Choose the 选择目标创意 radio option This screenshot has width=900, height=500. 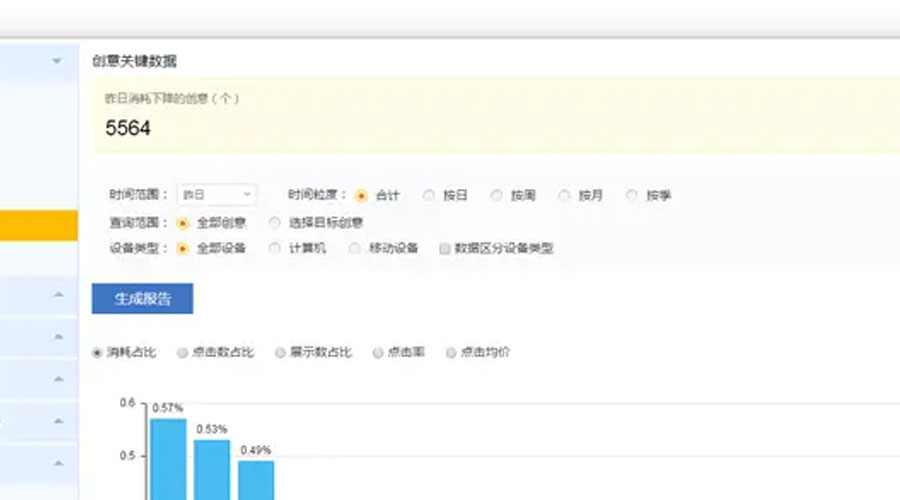click(x=275, y=222)
